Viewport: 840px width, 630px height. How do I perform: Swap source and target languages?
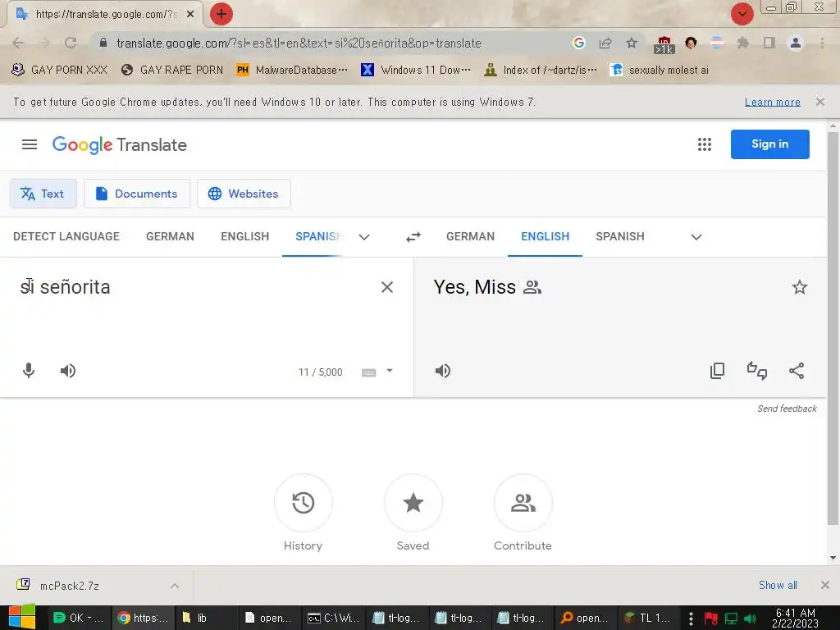point(413,237)
